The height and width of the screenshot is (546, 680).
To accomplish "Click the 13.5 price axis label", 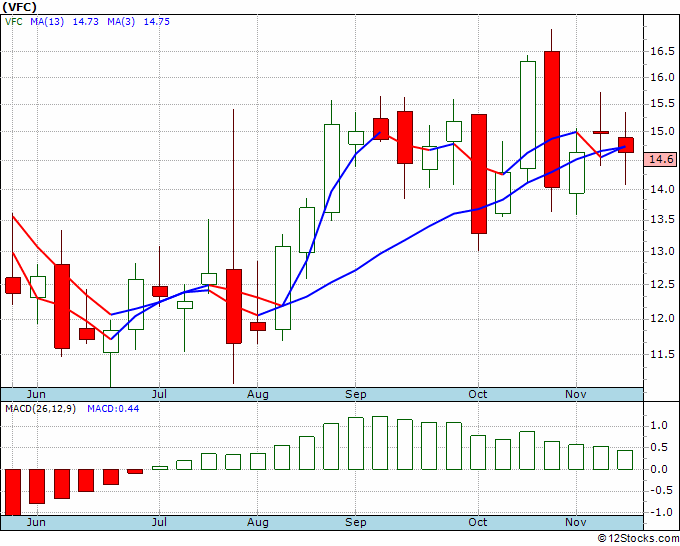I will [x=662, y=220].
